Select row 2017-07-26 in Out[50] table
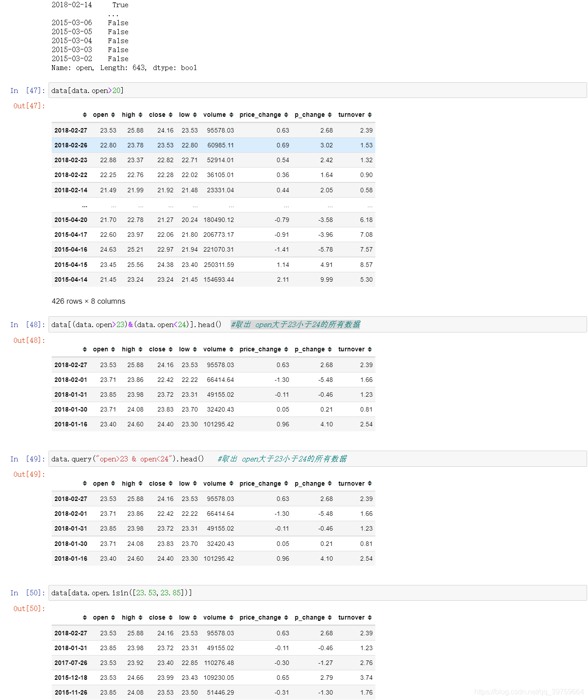The height and width of the screenshot is (700, 588). 213,663
